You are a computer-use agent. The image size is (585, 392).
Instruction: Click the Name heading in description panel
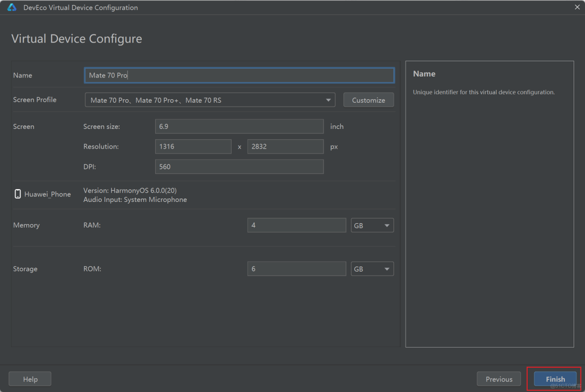pyautogui.click(x=424, y=74)
